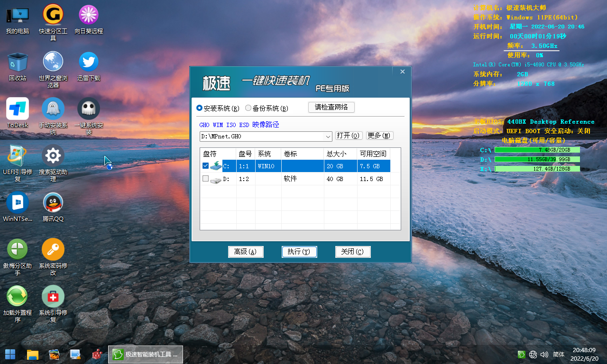
Task: Open 迅雷下载 desktop icon
Action: pyautogui.click(x=89, y=66)
